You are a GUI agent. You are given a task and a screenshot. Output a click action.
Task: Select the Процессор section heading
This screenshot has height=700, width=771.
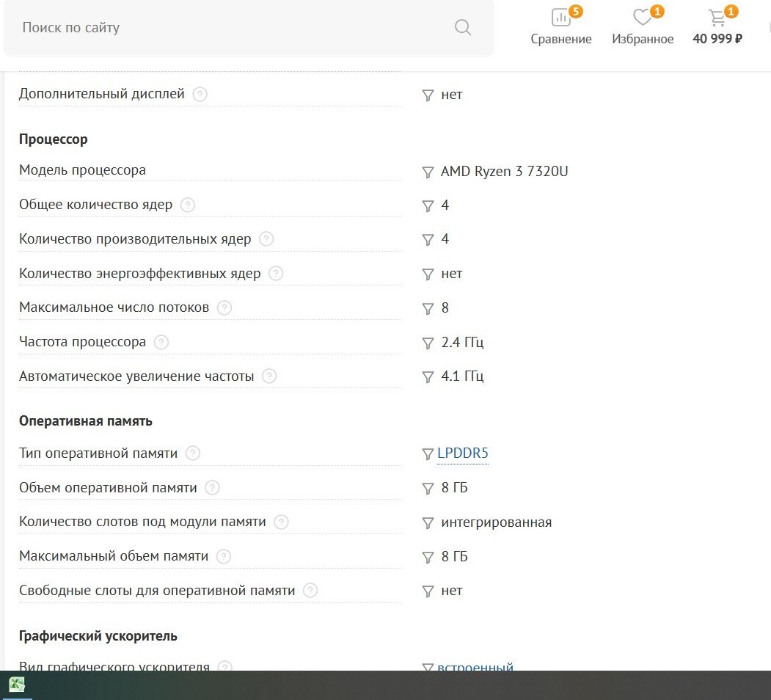(53, 139)
